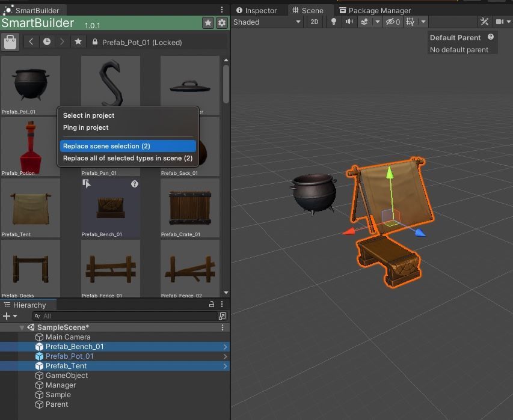Open scene camera settings icon

click(x=500, y=22)
